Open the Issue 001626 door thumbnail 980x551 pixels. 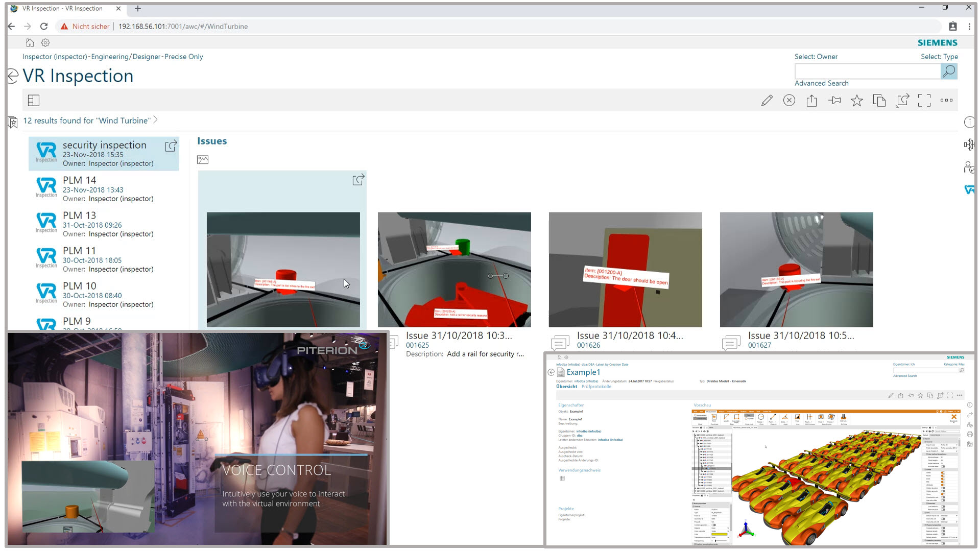pyautogui.click(x=625, y=270)
